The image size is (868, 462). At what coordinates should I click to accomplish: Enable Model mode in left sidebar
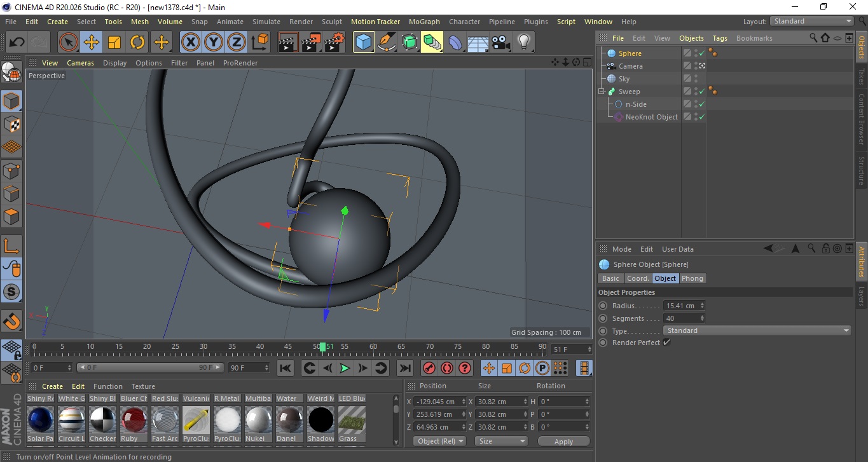pyautogui.click(x=11, y=101)
